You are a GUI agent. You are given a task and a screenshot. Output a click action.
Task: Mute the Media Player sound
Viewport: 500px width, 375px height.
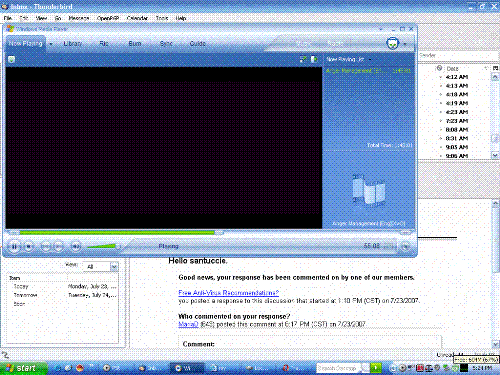click(x=76, y=247)
